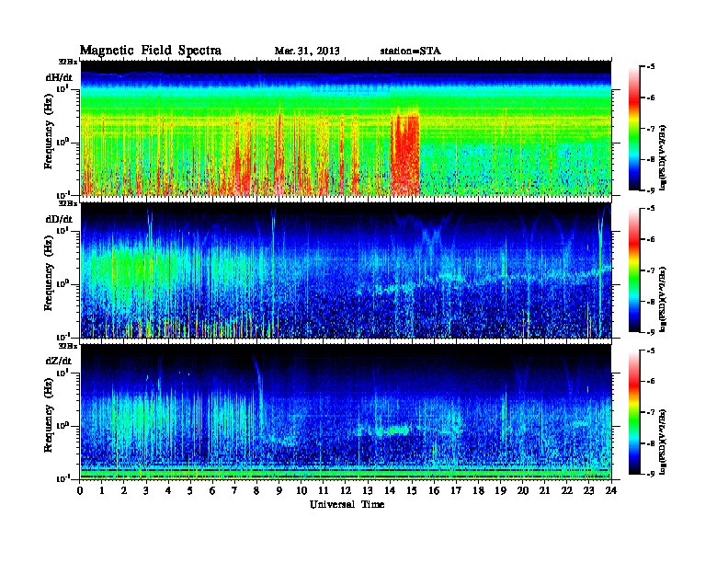Click hour "10" on the time axis

[301, 490]
